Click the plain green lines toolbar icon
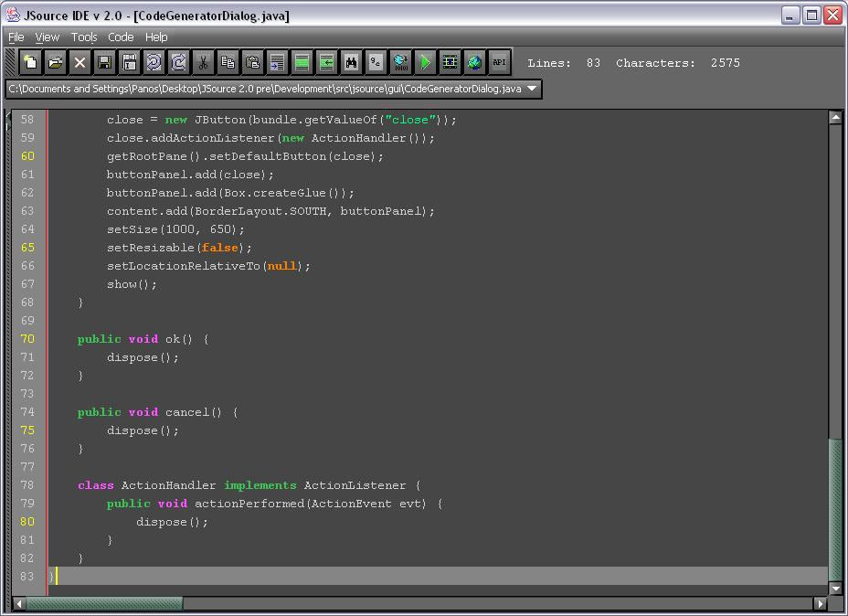Screen dimensions: 848x616 302,63
